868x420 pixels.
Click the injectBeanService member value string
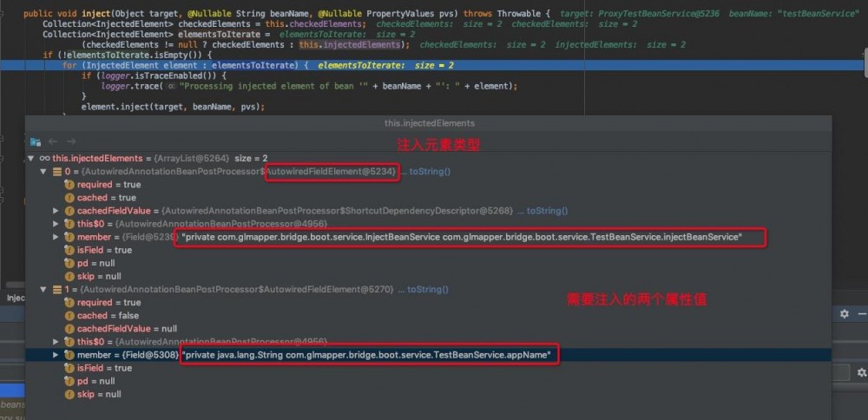[x=462, y=237]
